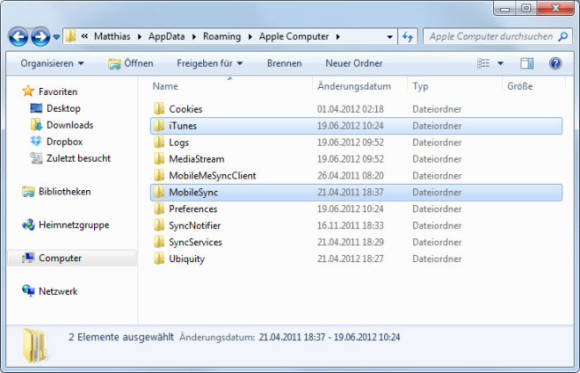Screen dimensions: 580x373
Task: Click Dateiordner type in Ubiquity row
Action: click(x=437, y=259)
